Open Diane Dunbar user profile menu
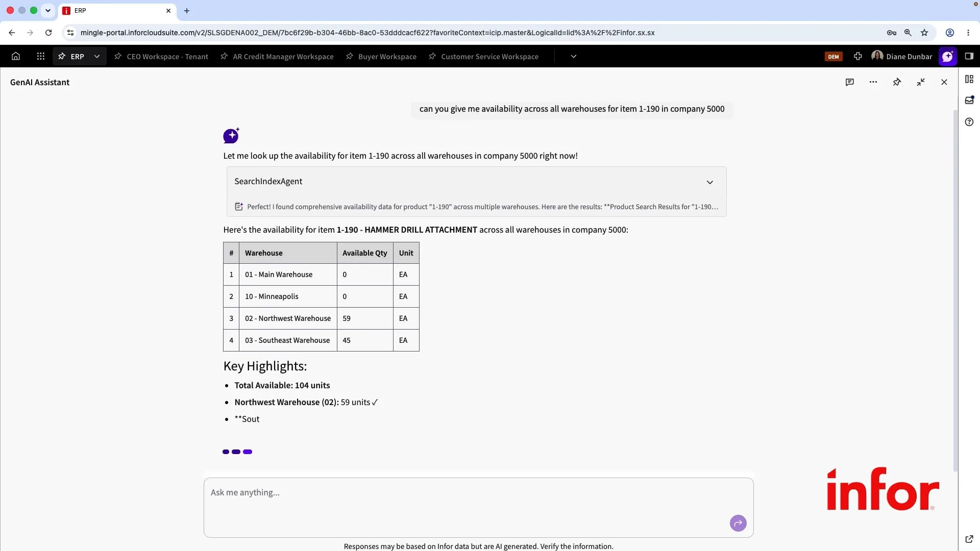Viewport: 980px width, 551px height. [x=902, y=56]
